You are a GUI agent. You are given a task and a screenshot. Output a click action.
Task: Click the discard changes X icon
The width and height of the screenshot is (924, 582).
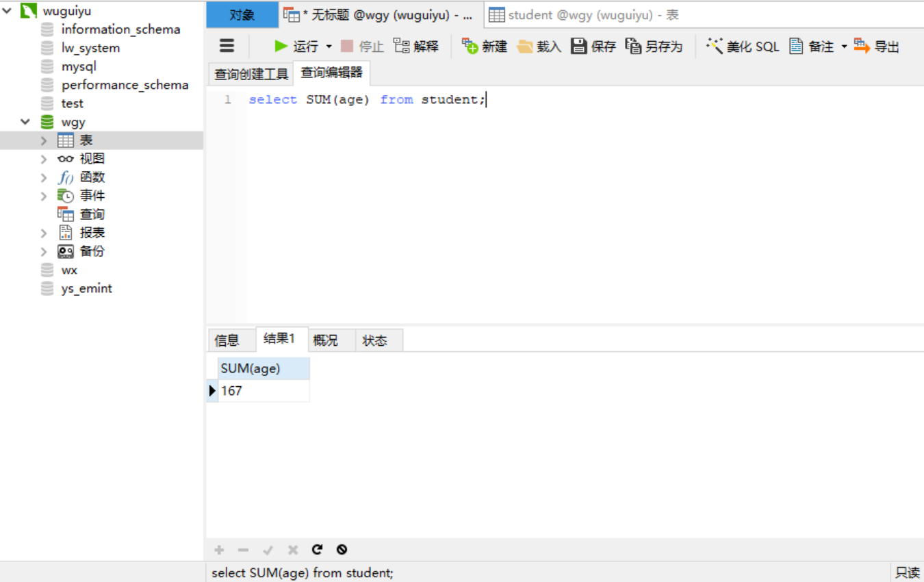point(292,550)
